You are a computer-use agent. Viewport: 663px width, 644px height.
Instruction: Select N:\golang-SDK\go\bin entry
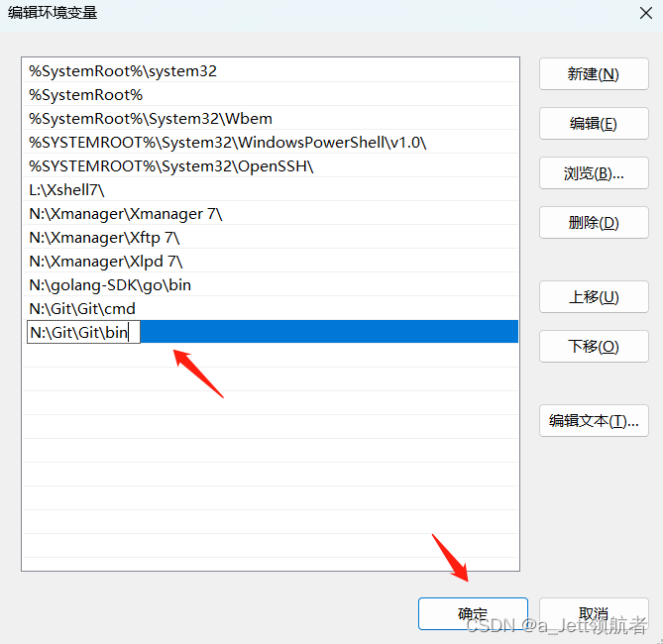271,284
